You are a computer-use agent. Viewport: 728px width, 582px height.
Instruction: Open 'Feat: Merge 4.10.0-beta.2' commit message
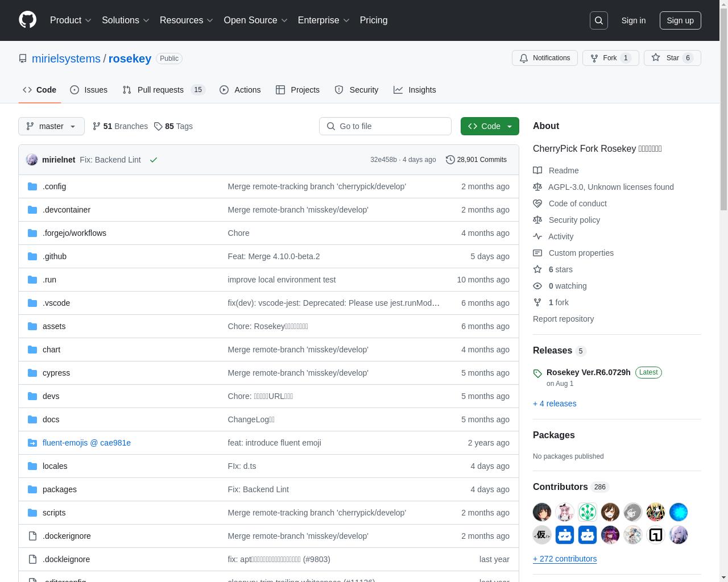(x=274, y=256)
